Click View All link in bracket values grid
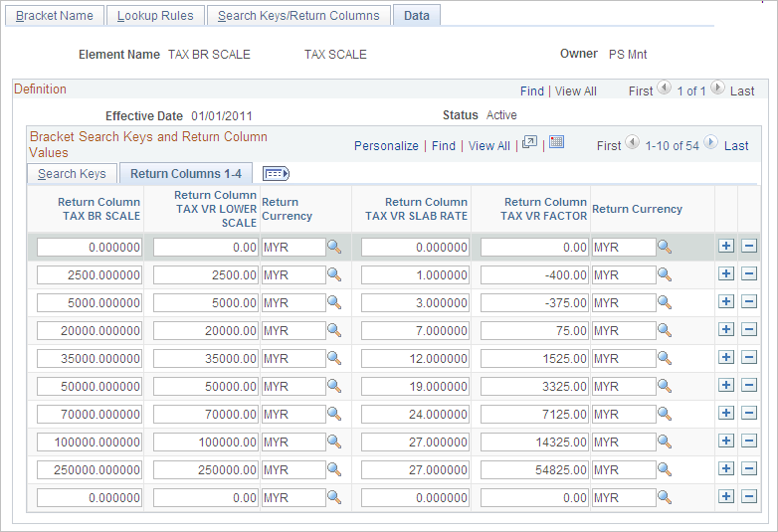The width and height of the screenshot is (778, 532). coord(488,146)
